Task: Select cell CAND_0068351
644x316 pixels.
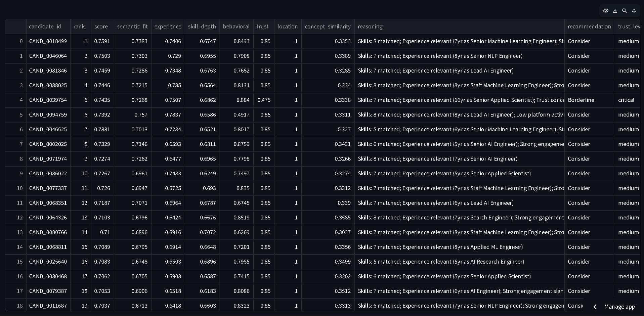Action: [x=48, y=203]
